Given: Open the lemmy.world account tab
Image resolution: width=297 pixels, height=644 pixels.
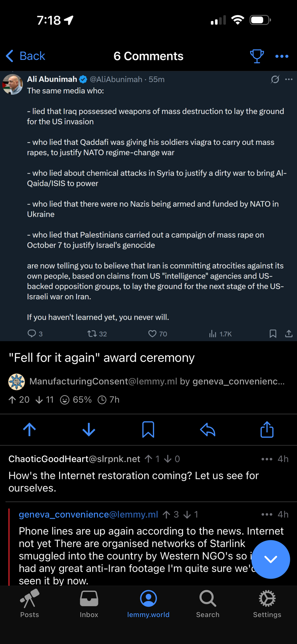Looking at the screenshot, I should (148, 604).
